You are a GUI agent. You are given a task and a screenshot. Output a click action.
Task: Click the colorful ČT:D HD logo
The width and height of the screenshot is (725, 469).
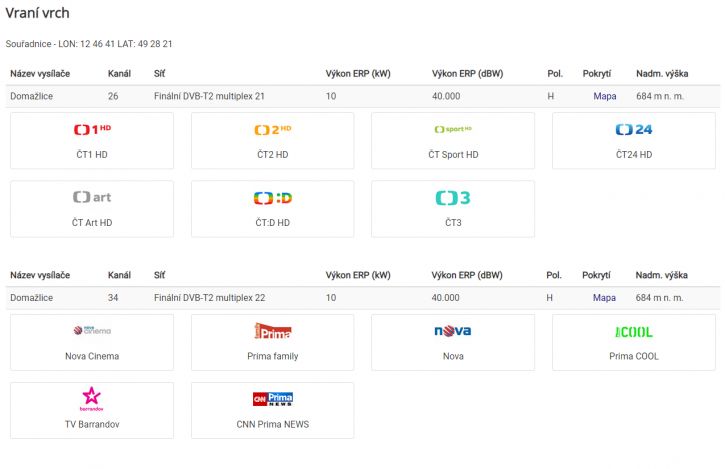point(272,198)
